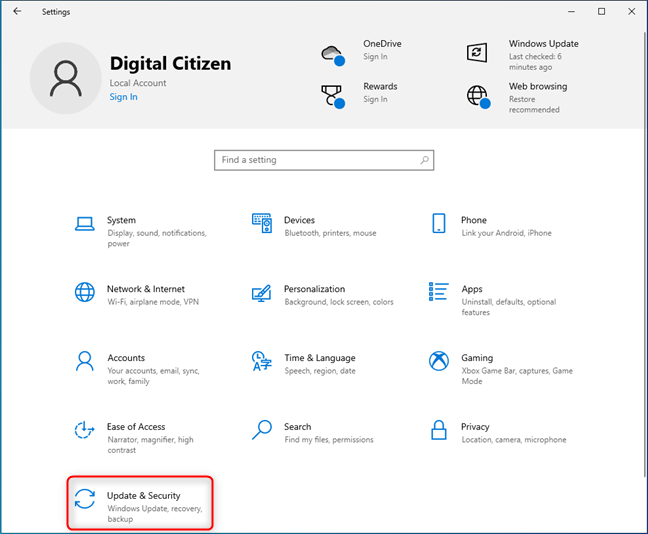Screen dimensions: 648x534
Task: Open the Accounts person icon
Action: click(85, 361)
